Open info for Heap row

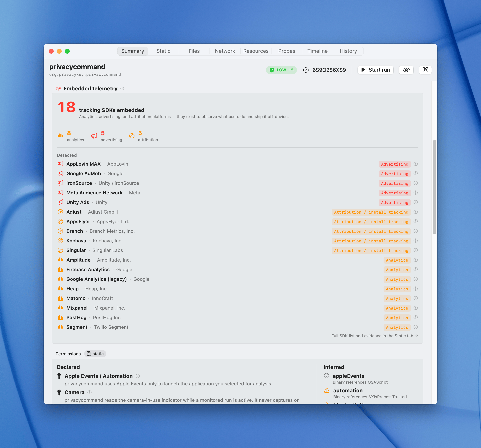coord(415,289)
